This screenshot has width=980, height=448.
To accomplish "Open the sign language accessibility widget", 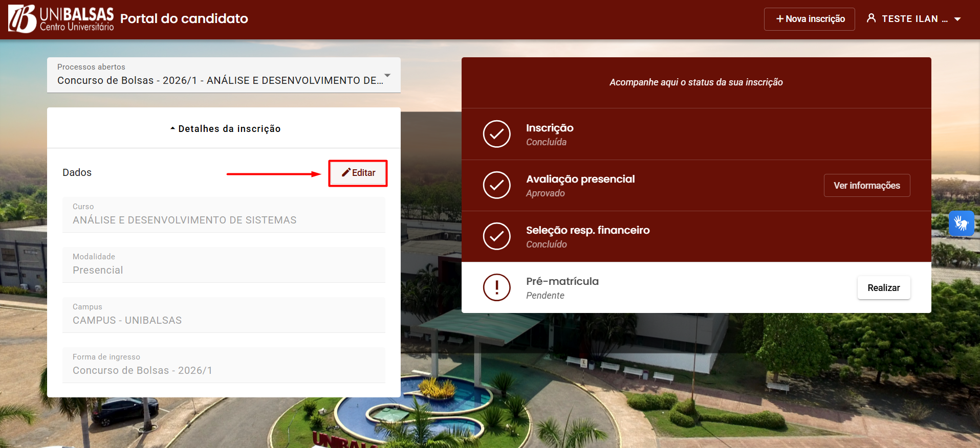I will click(961, 223).
